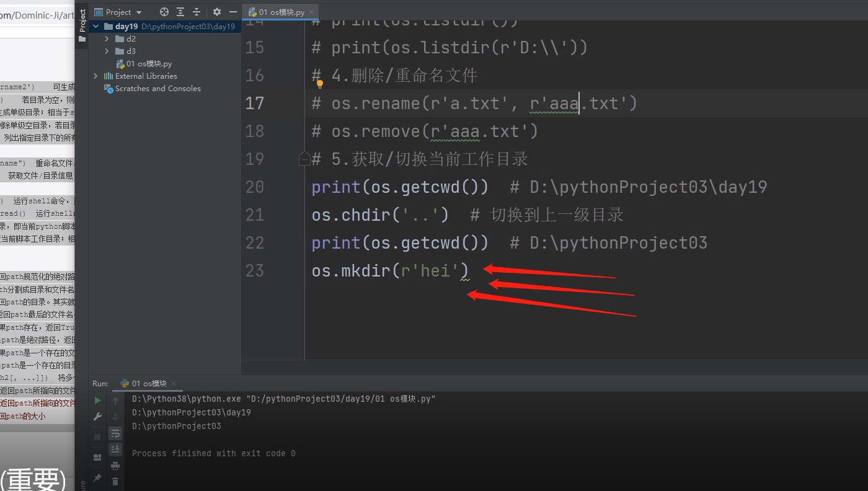
Task: Click the 'D:\pythonProject03' console output line
Action: [x=177, y=426]
